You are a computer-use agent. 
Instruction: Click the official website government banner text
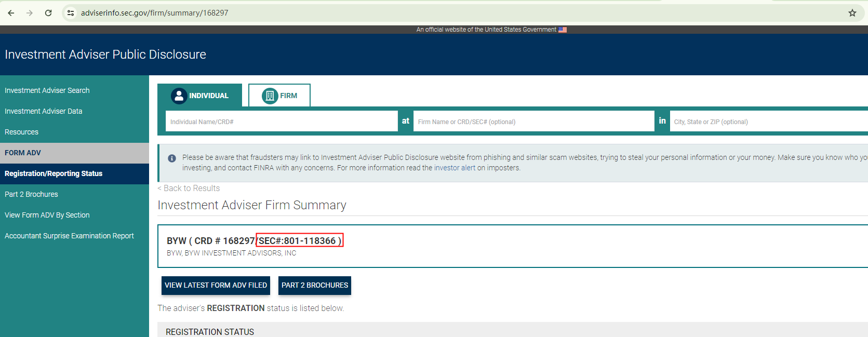click(486, 30)
